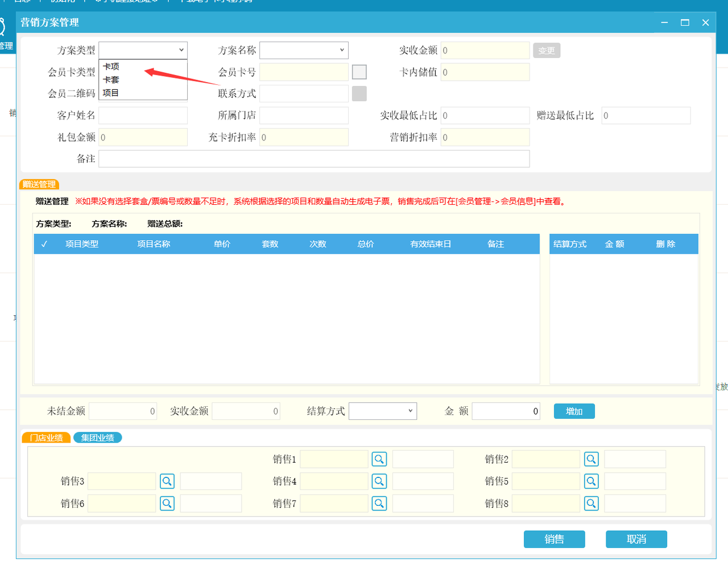The width and height of the screenshot is (728, 565).
Task: Click the search icon next to 销售2
Action: (591, 459)
